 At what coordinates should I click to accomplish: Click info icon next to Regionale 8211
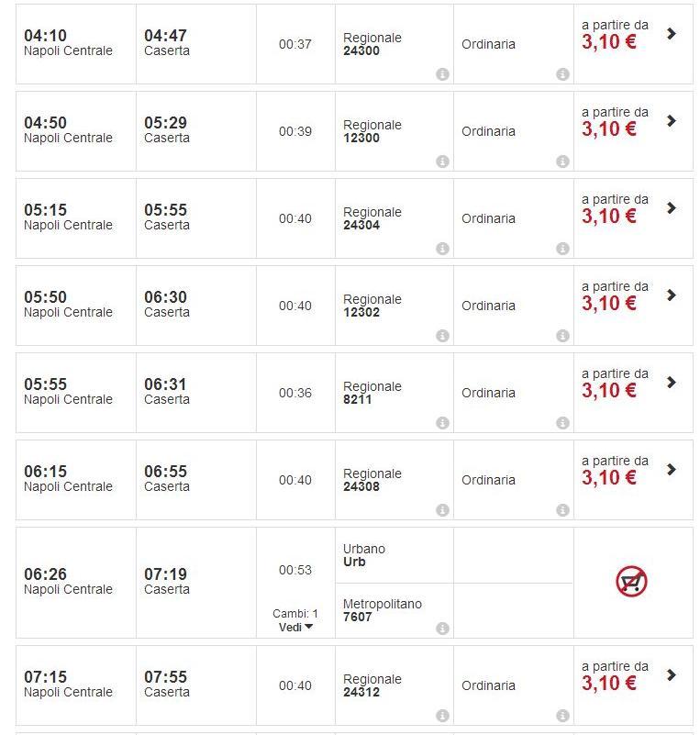(x=442, y=423)
